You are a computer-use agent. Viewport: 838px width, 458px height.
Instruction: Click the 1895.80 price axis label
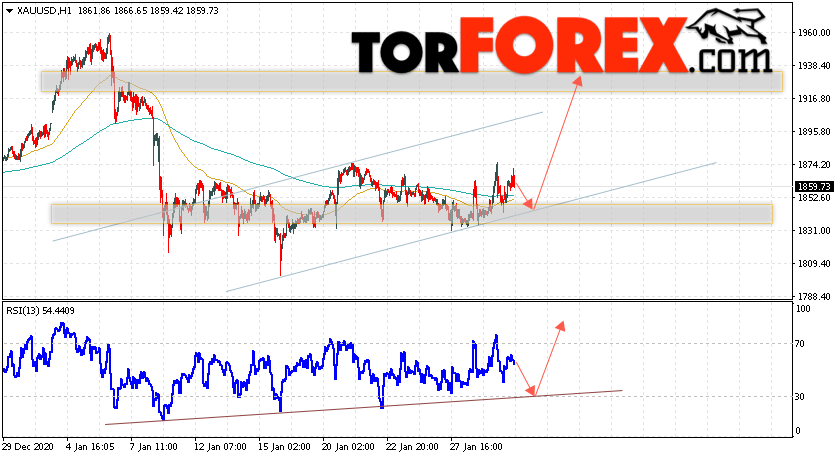click(813, 131)
